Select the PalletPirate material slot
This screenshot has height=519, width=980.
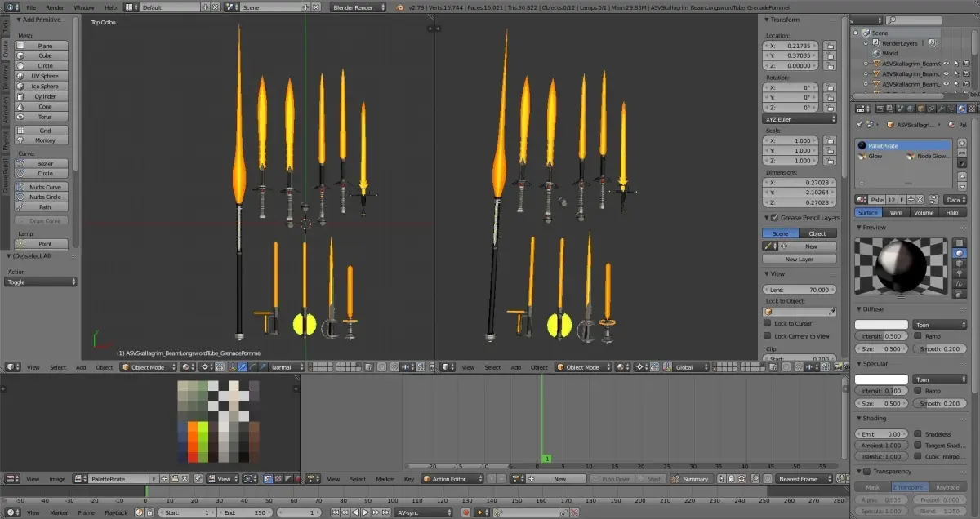[903, 145]
